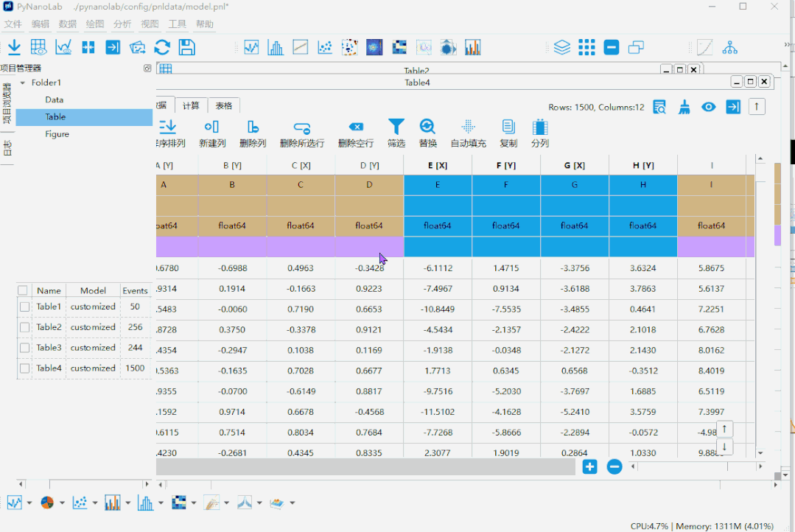
Task: Select the heatmap icon in top toolbar
Action: 399,48
